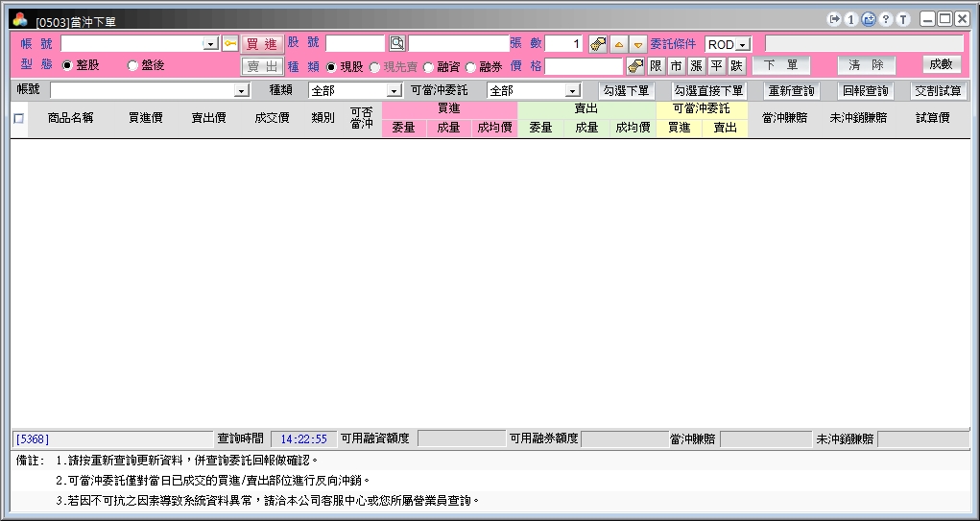Click the blue add-window icon in title bar
The image size is (980, 521).
868,19
